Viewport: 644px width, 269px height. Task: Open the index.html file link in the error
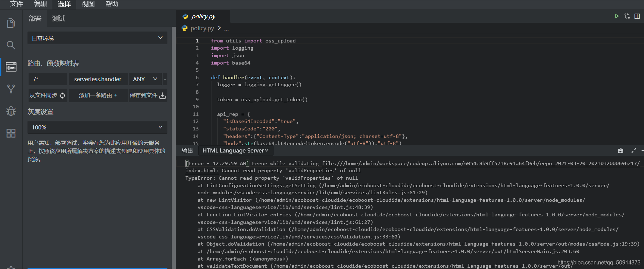202,171
